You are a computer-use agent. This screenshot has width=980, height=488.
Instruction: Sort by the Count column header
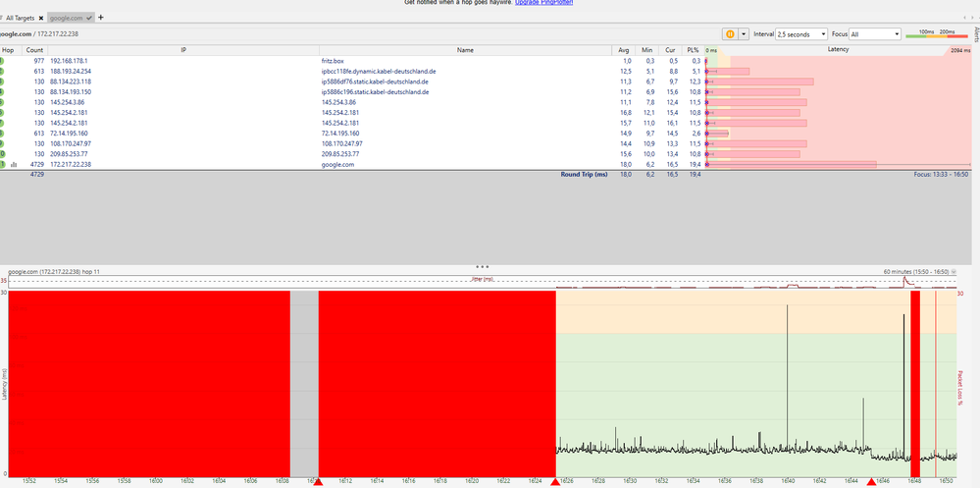pyautogui.click(x=35, y=50)
